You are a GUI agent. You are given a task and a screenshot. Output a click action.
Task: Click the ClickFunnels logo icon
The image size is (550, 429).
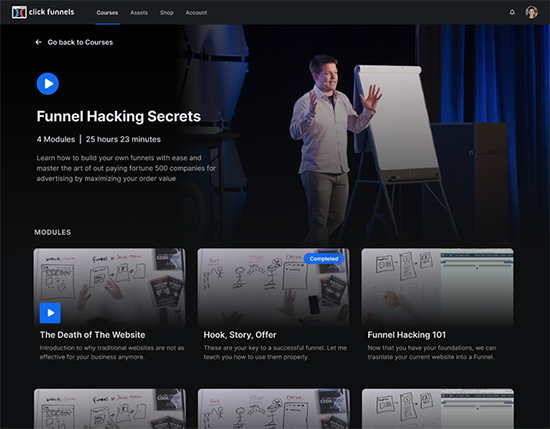[x=19, y=12]
